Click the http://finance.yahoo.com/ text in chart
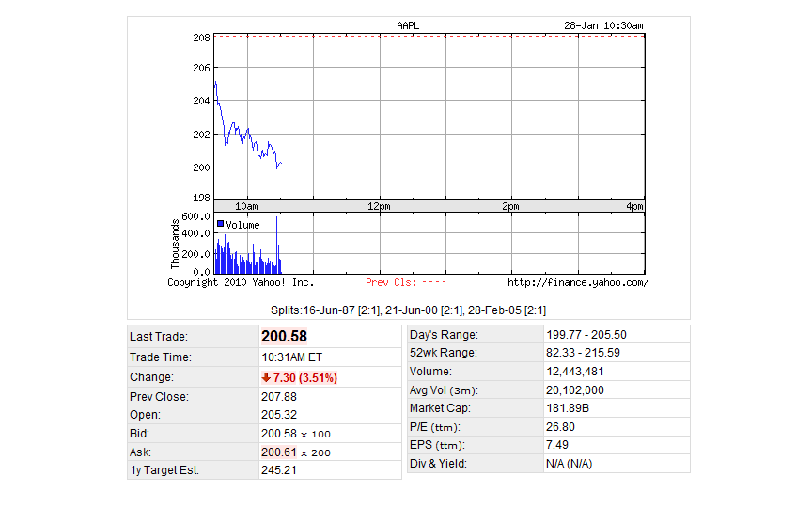Image resolution: width=812 pixels, height=508 pixels. click(x=578, y=282)
